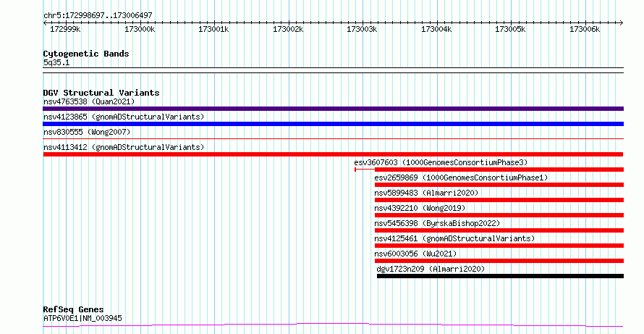Open nsv6003056 (Wu2021) variant label
The height and width of the screenshot is (334, 644).
click(415, 254)
